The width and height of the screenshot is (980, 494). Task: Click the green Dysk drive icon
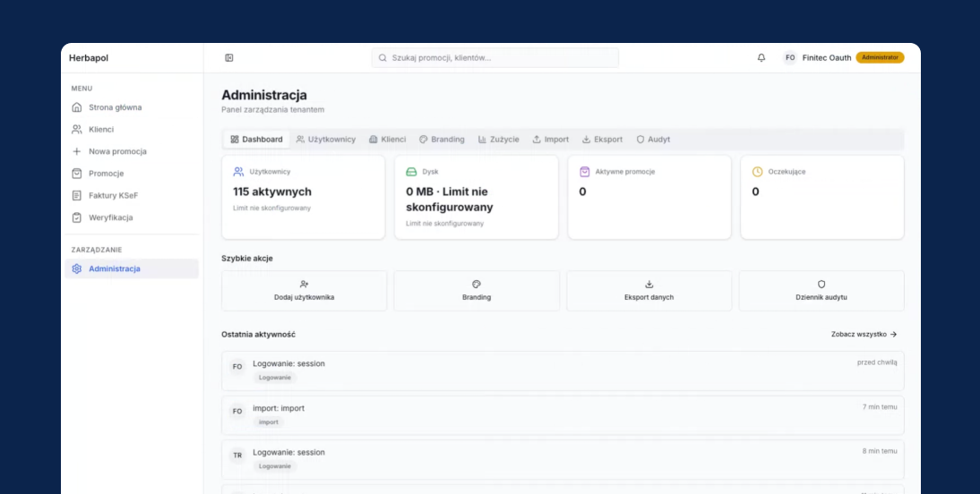[411, 171]
